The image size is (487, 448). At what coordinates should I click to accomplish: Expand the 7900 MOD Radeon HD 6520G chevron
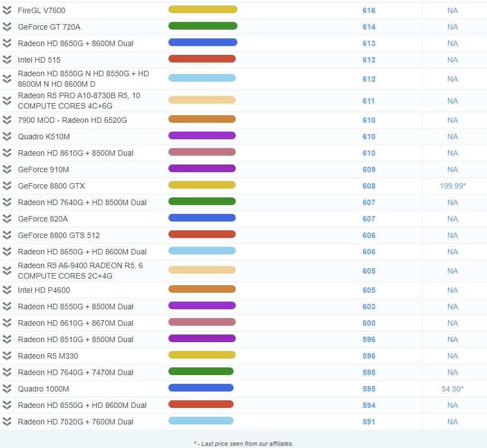click(x=7, y=120)
